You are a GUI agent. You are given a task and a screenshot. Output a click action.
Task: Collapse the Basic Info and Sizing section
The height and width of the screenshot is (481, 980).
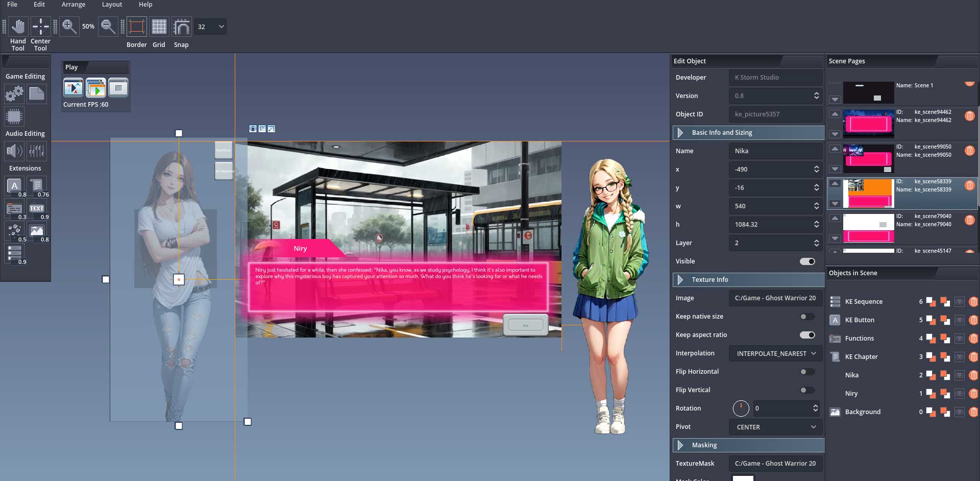[680, 133]
